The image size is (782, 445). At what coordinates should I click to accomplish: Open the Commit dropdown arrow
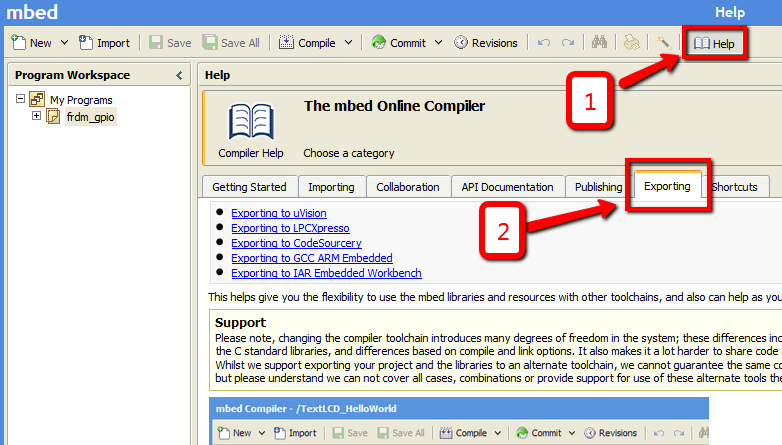pyautogui.click(x=438, y=43)
